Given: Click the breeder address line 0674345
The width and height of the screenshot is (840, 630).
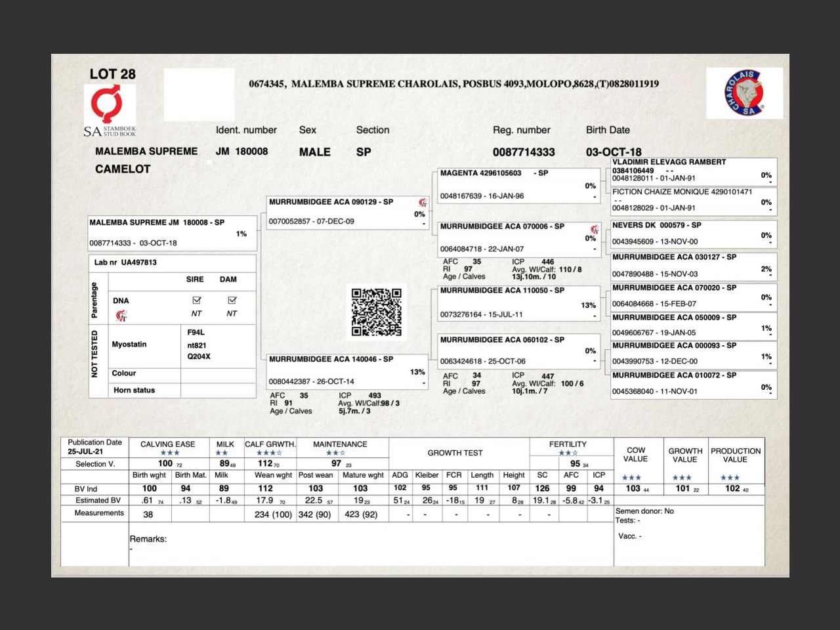Looking at the screenshot, I should [453, 83].
